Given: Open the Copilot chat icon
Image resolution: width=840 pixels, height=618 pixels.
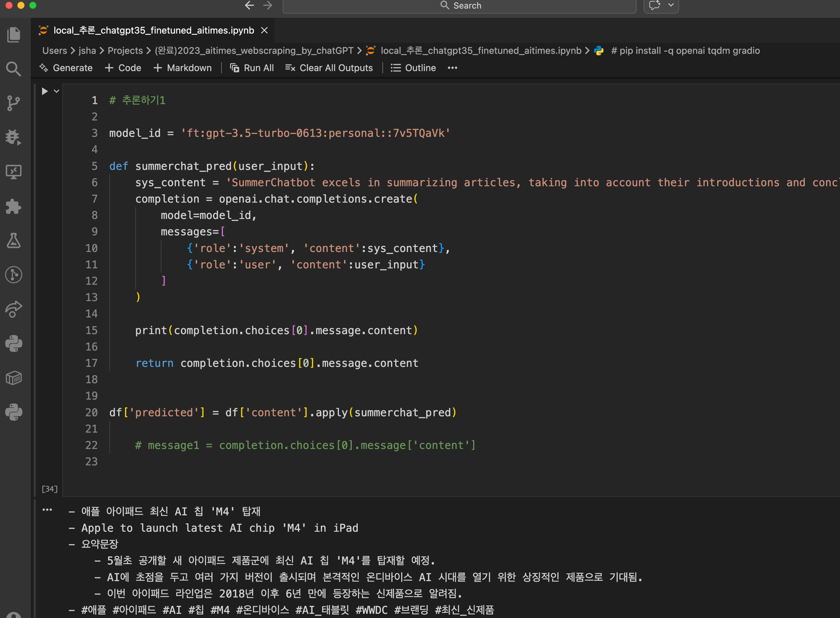Looking at the screenshot, I should pos(655,6).
